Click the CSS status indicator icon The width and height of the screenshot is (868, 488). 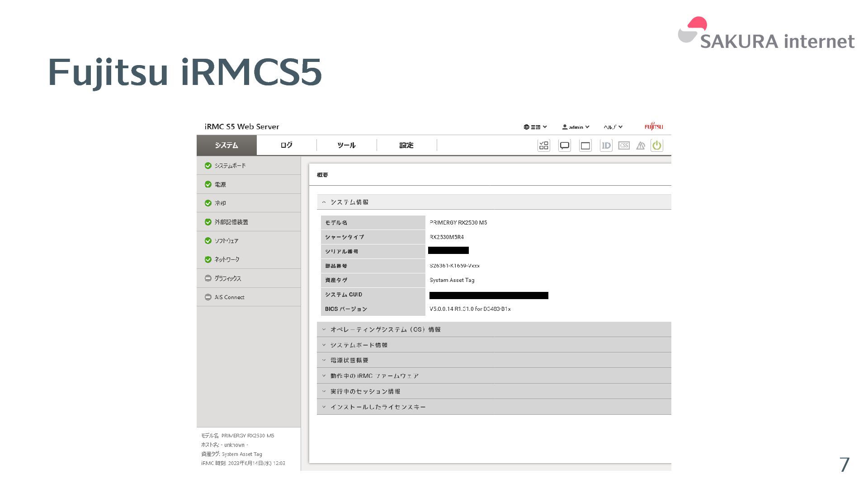(x=624, y=145)
